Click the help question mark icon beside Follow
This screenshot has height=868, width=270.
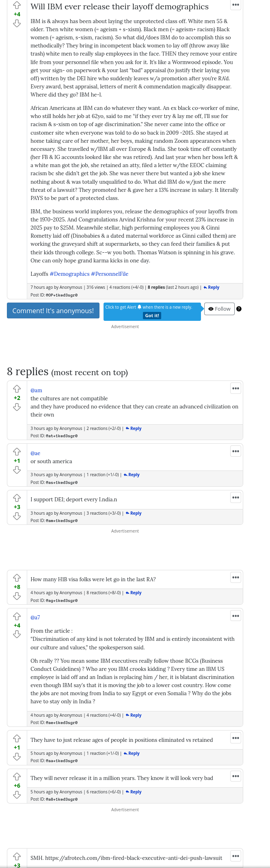coord(239,309)
